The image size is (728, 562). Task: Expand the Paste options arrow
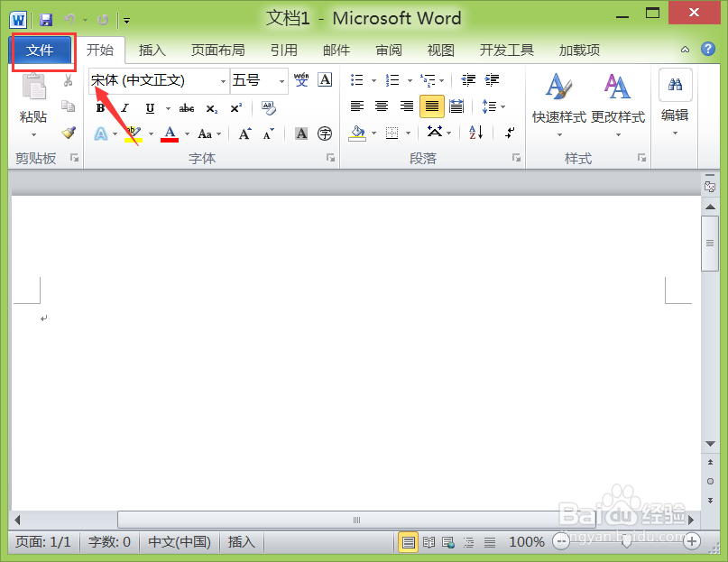tap(33, 135)
